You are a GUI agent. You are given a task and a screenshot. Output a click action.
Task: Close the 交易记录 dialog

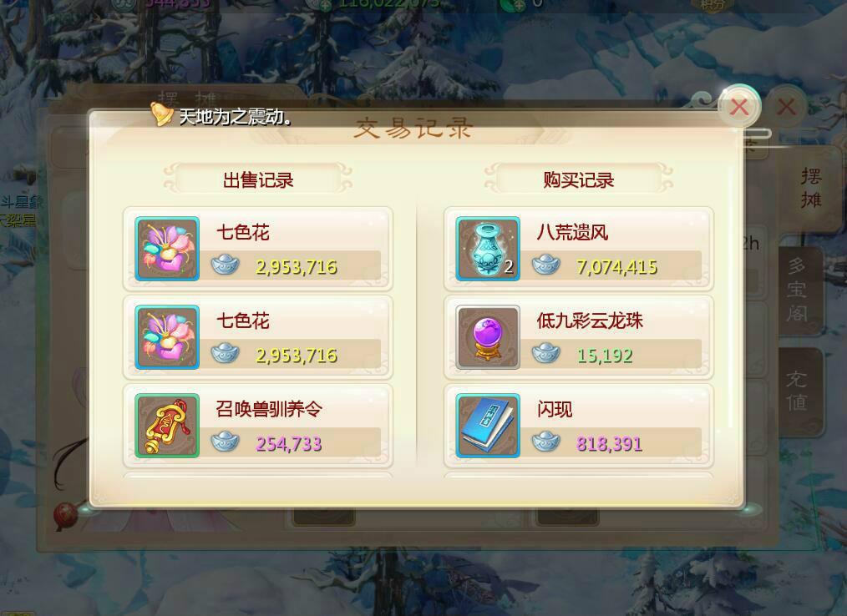point(739,107)
